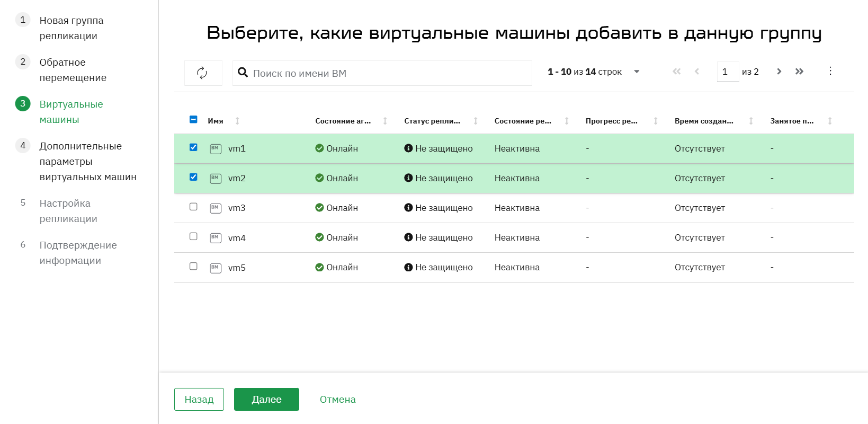Viewport: 868px width, 424px height.
Task: Click the VM icon for vm2
Action: 216,179
